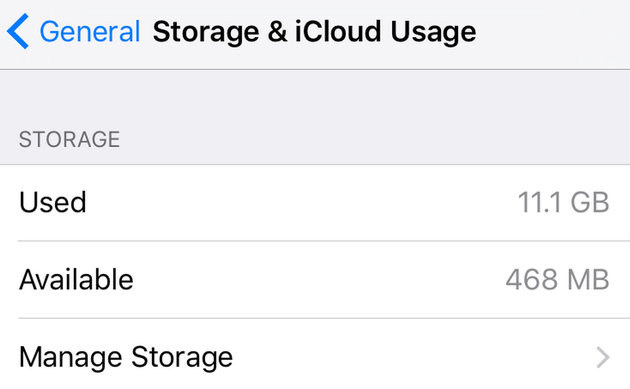Tap the number 468 in the Available row

532,279
